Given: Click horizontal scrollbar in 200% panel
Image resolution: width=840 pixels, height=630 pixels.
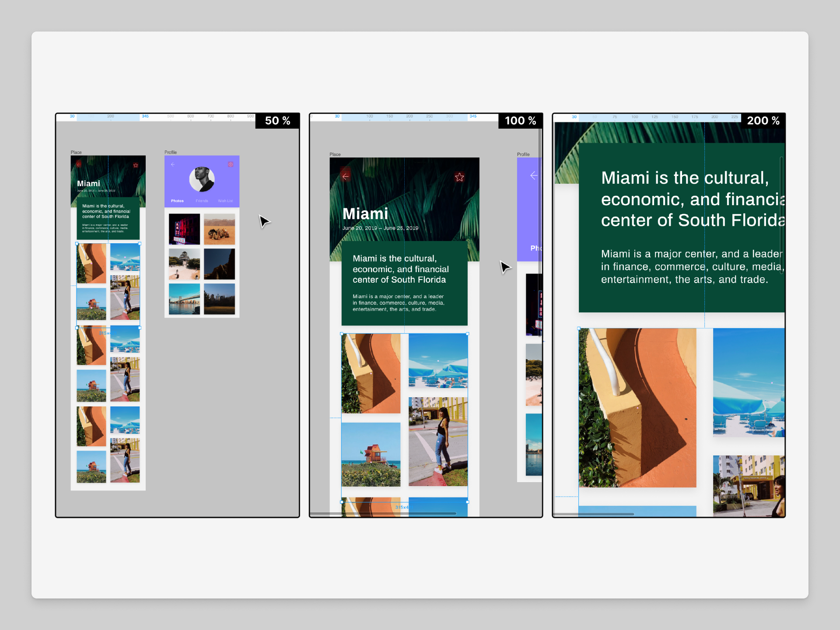Looking at the screenshot, I should coord(594,514).
